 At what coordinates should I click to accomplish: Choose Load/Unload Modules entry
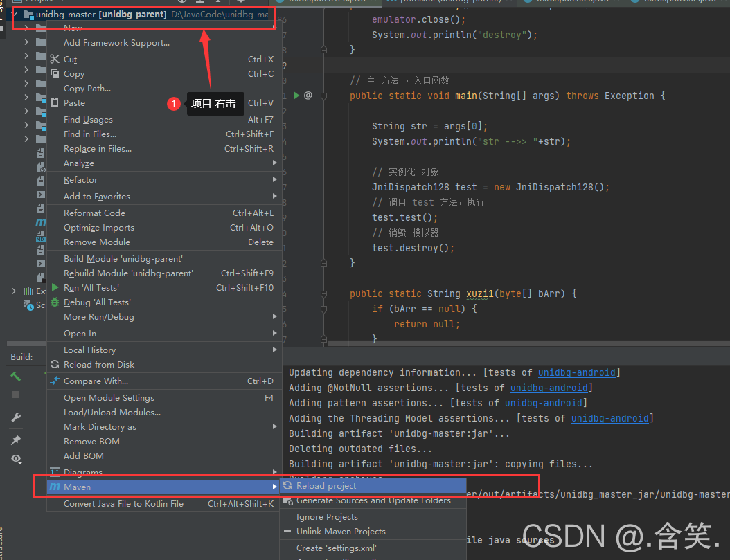click(x=165, y=412)
